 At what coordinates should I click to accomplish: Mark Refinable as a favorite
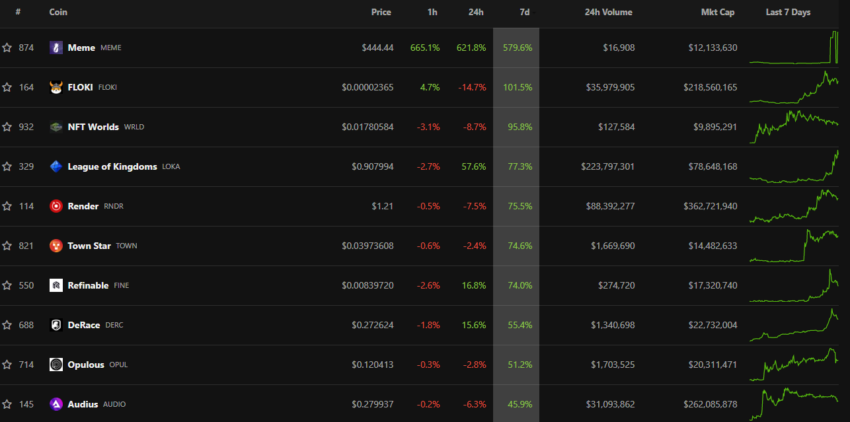point(7,285)
